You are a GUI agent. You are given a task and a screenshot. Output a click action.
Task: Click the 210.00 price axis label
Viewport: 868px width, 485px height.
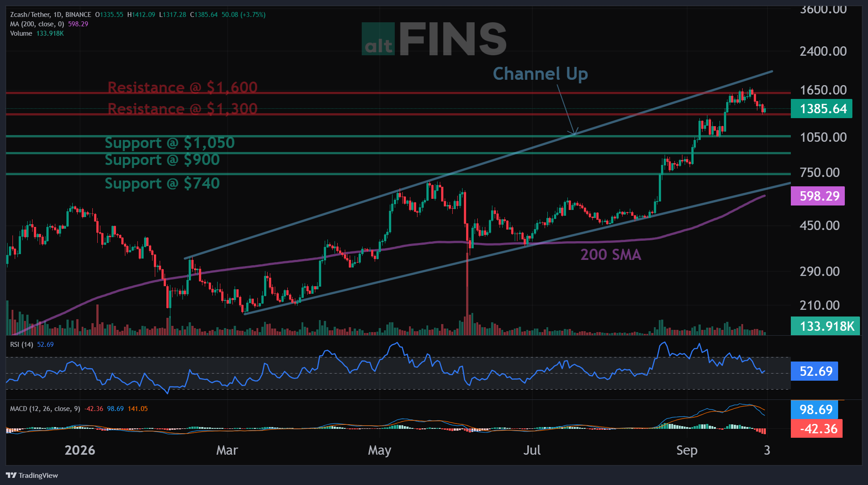pos(820,305)
